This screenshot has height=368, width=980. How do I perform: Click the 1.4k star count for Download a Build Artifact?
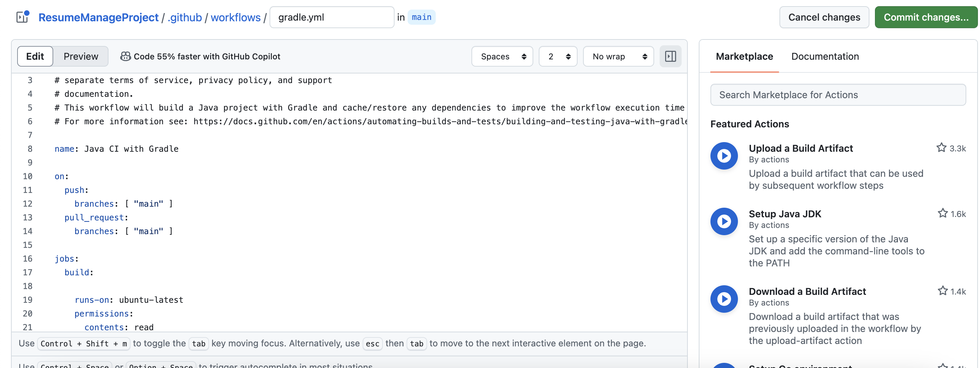click(x=958, y=291)
